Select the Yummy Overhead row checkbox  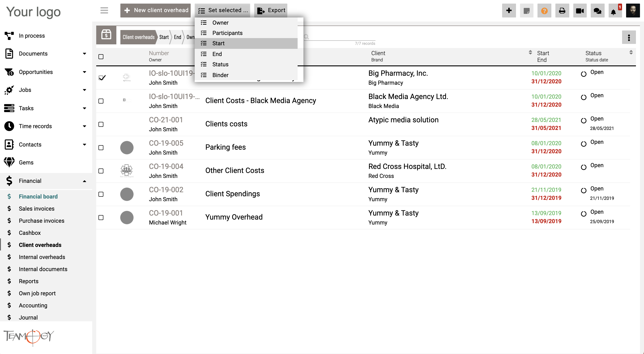(101, 218)
